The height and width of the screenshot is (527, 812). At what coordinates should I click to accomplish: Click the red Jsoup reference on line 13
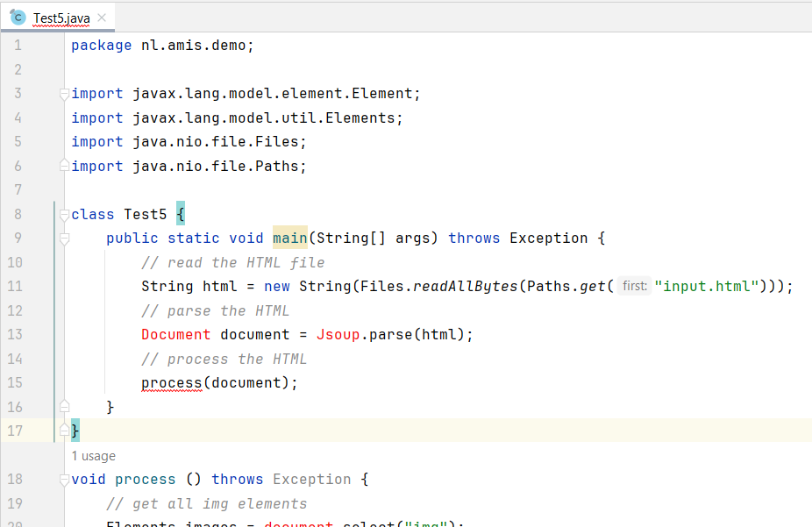338,334
